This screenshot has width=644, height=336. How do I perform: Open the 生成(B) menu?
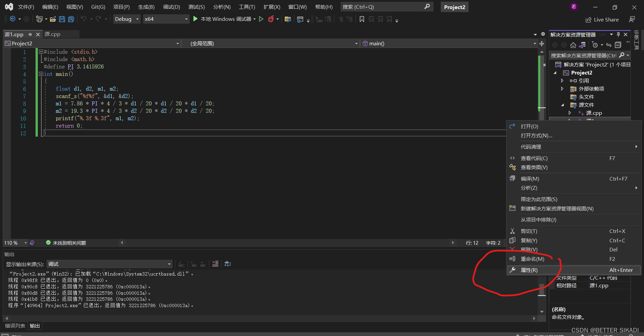(x=146, y=7)
